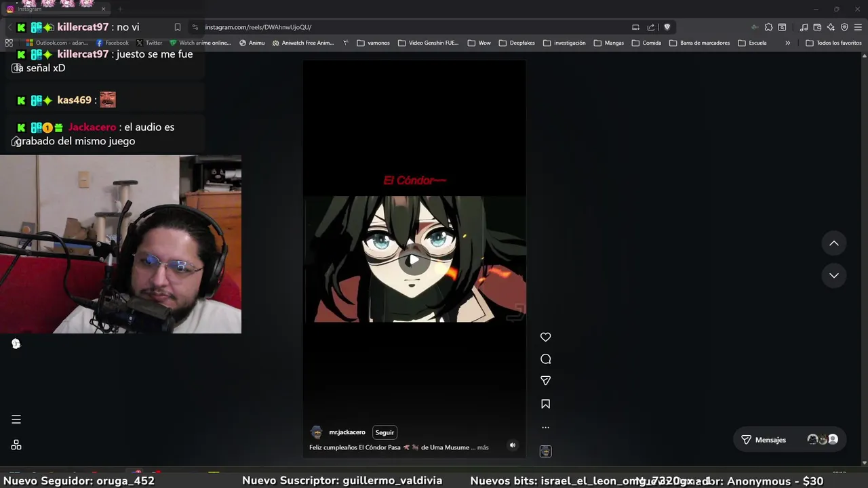
Task: Play the paused reel video
Action: point(414,260)
